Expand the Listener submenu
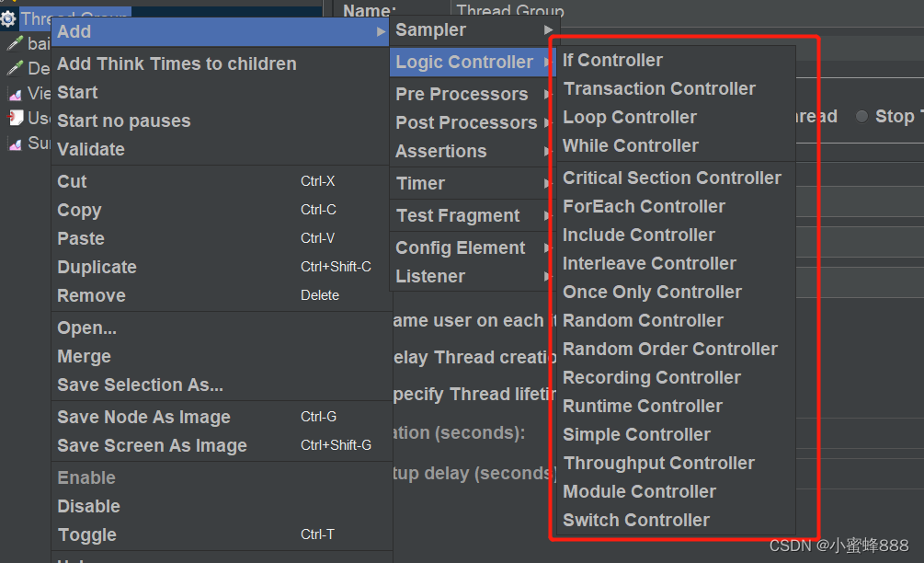Viewport: 924px width, 563px height. [x=472, y=276]
